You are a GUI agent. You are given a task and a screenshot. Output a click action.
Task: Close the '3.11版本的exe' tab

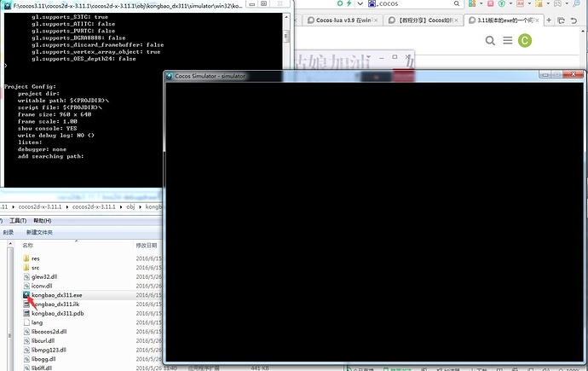tap(537, 20)
